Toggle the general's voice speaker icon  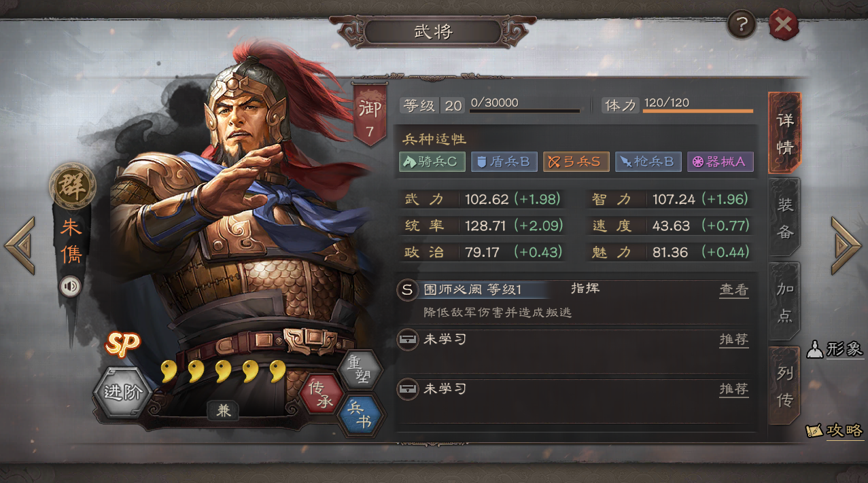(70, 286)
